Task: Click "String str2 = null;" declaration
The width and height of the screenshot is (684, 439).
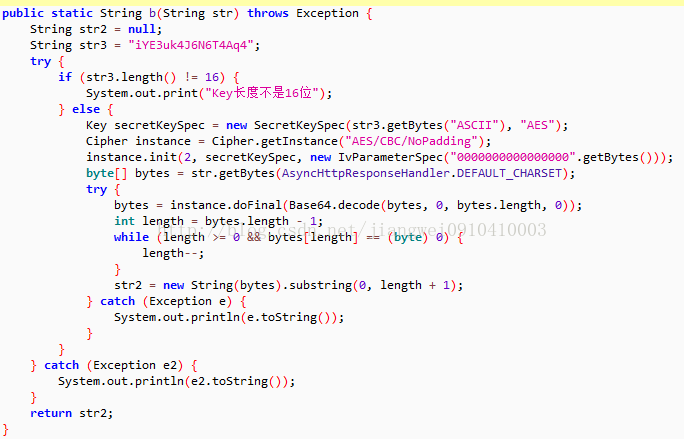Action: click(96, 29)
